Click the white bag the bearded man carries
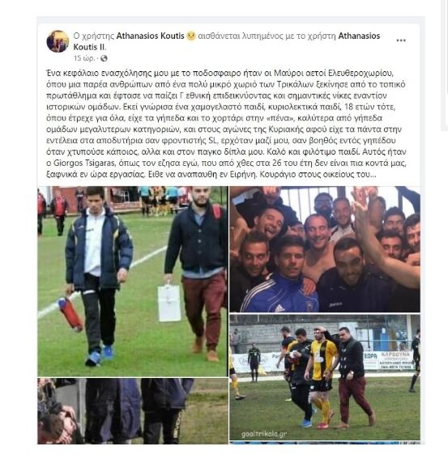 pos(169,301)
